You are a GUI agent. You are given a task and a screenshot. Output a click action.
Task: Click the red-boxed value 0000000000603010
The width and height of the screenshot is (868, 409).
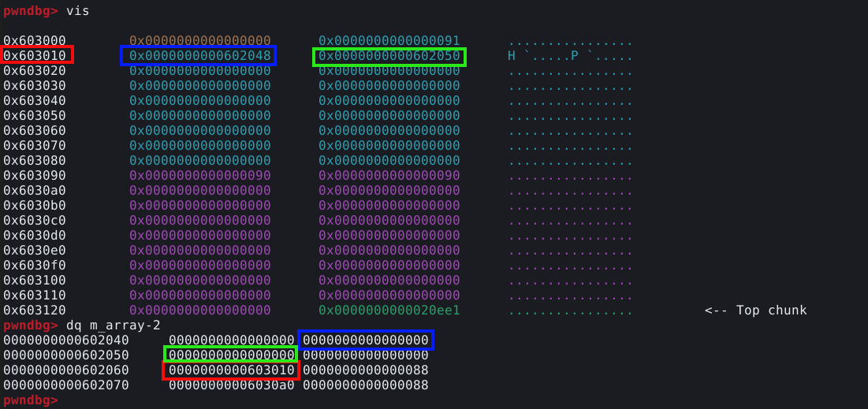click(230, 370)
